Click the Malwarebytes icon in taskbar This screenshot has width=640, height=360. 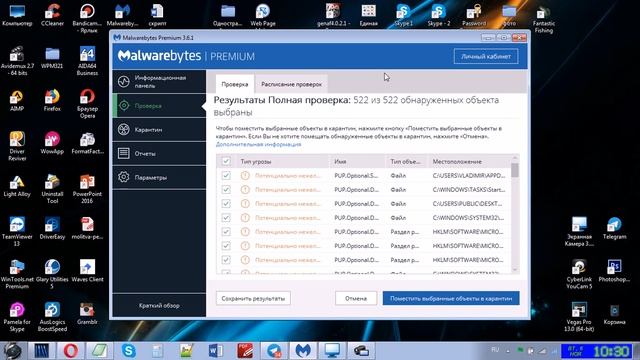pos(302,351)
